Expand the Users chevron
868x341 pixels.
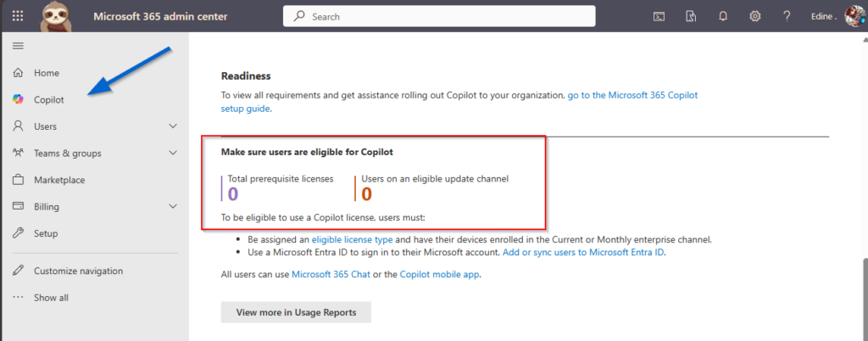pos(173,126)
